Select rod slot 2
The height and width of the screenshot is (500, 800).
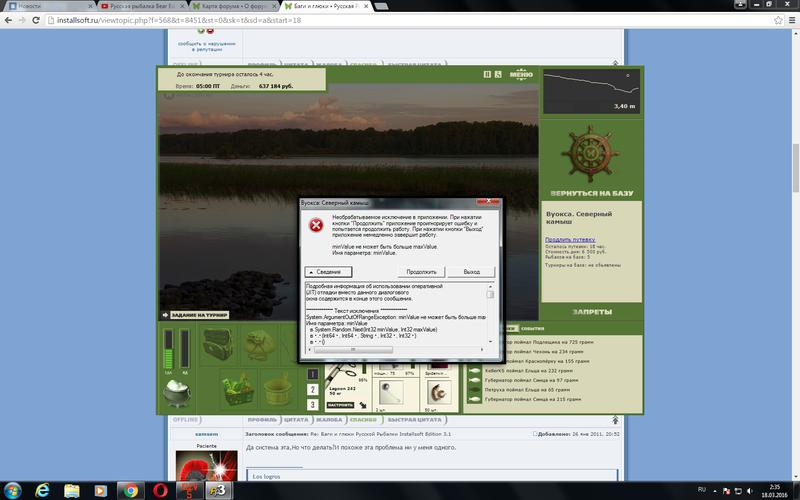click(x=312, y=390)
